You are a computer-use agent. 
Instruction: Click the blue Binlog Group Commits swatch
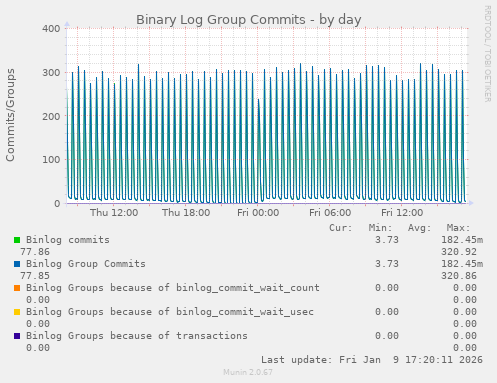pos(17,264)
